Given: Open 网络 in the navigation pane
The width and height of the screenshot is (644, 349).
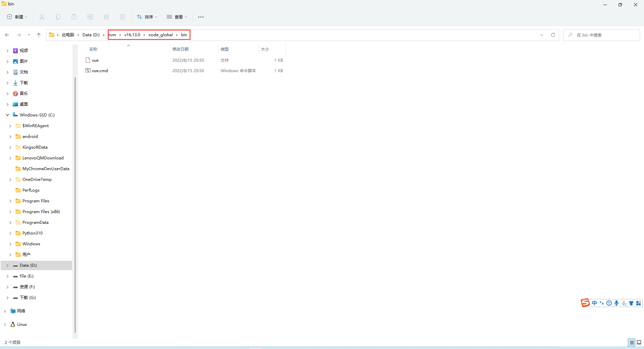Looking at the screenshot, I should click(x=21, y=311).
